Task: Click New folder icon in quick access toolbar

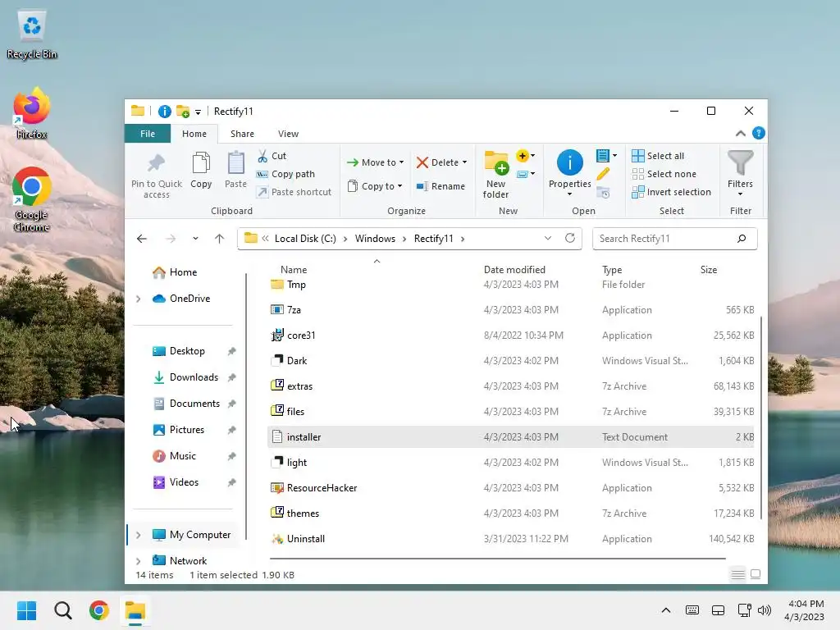Action: click(x=183, y=112)
